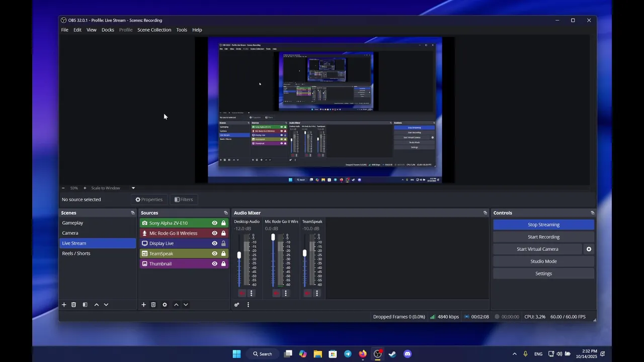Image resolution: width=644 pixels, height=362 pixels.
Task: Adjust the Mic Rode Go II volume slider
Action: 273,237
